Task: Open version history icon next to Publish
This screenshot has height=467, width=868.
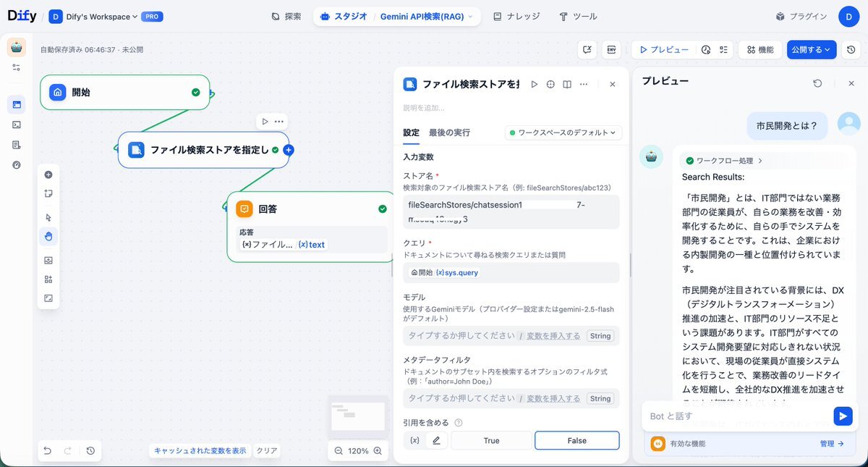Action: [x=851, y=49]
